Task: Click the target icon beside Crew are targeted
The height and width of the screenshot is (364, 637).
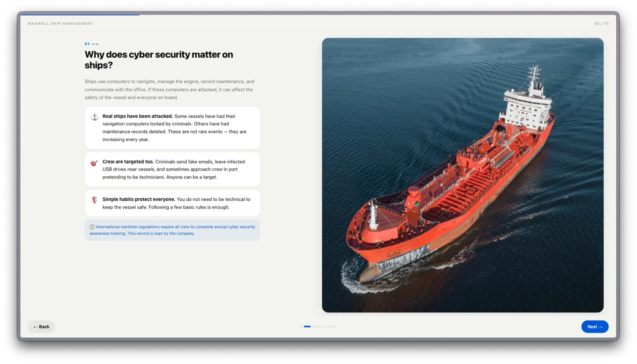Action: coord(94,163)
